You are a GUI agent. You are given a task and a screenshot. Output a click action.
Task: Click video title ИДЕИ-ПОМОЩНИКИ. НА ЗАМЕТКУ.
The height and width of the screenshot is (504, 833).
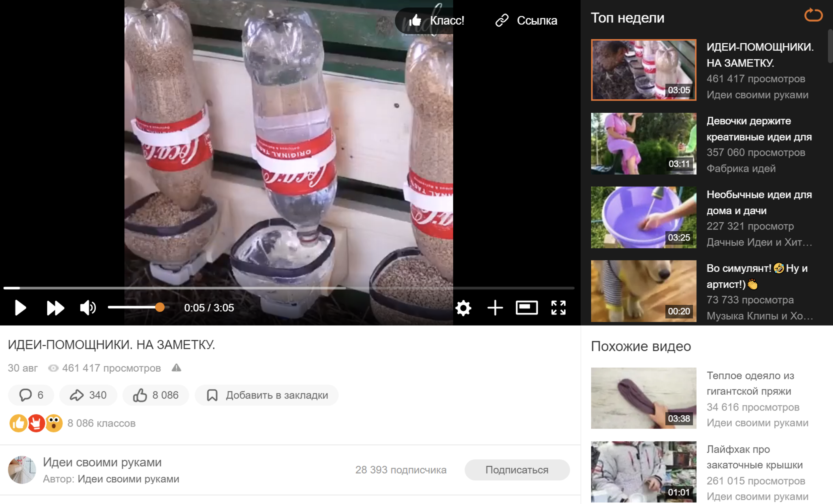pyautogui.click(x=111, y=345)
